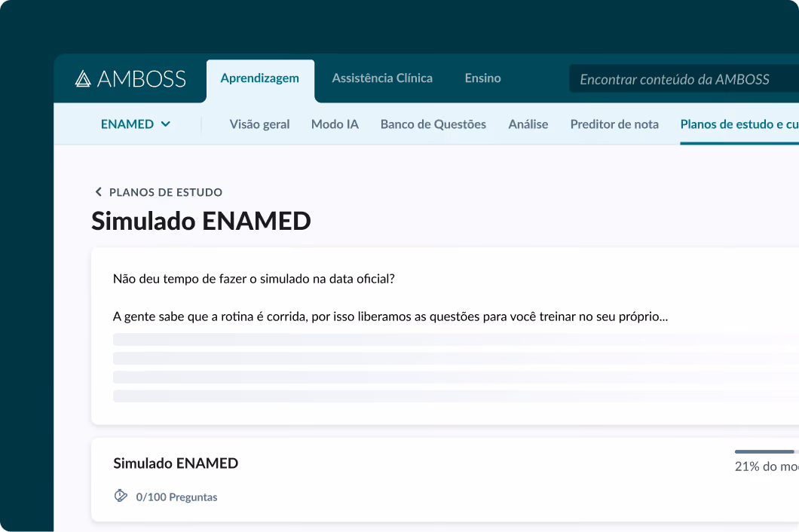Screen dimensions: 799x532
Task: Click the AMBOSS wordmark text
Action: coord(141,79)
